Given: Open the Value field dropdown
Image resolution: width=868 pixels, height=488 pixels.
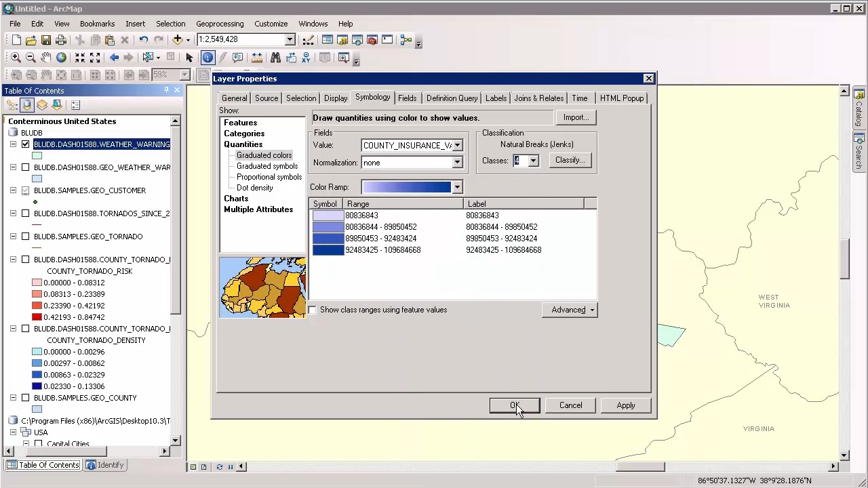Looking at the screenshot, I should coord(457,145).
